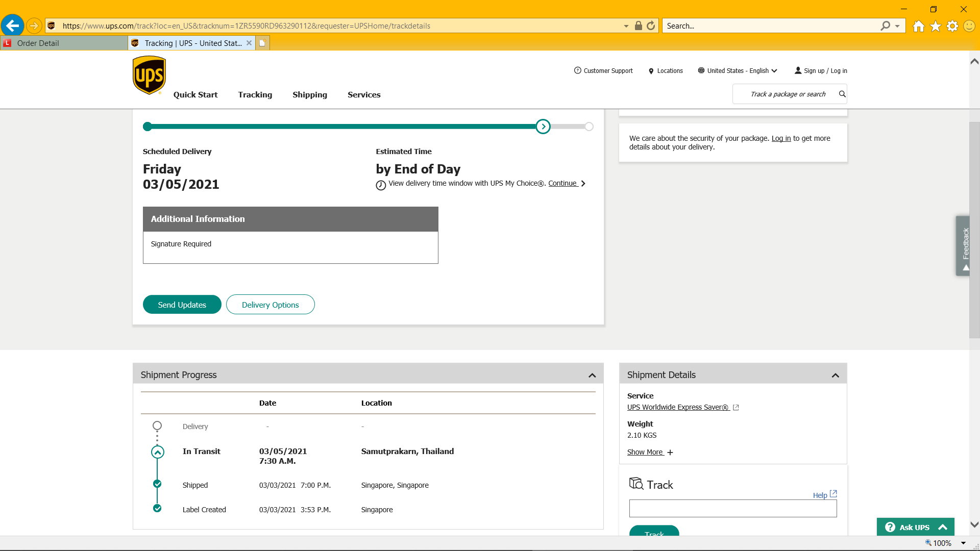The height and width of the screenshot is (551, 980).
Task: Click the location pin icon
Action: click(651, 71)
